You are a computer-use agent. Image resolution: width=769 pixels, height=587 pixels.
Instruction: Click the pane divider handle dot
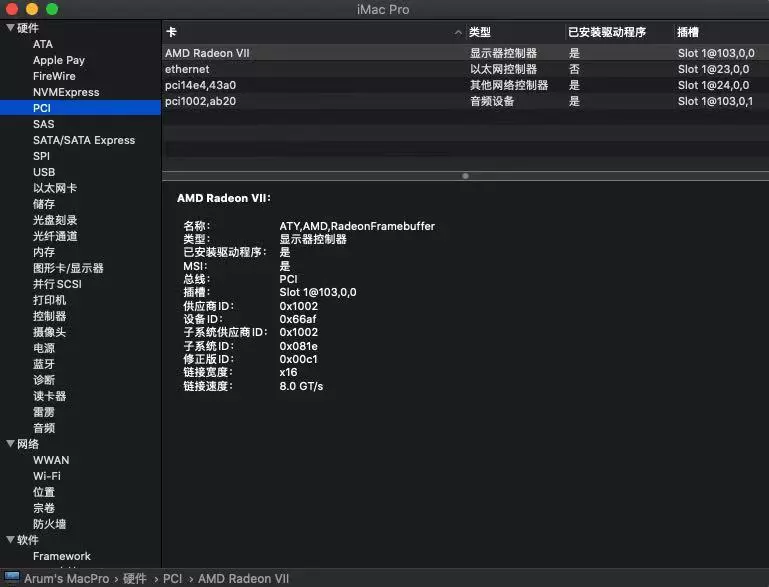465,176
